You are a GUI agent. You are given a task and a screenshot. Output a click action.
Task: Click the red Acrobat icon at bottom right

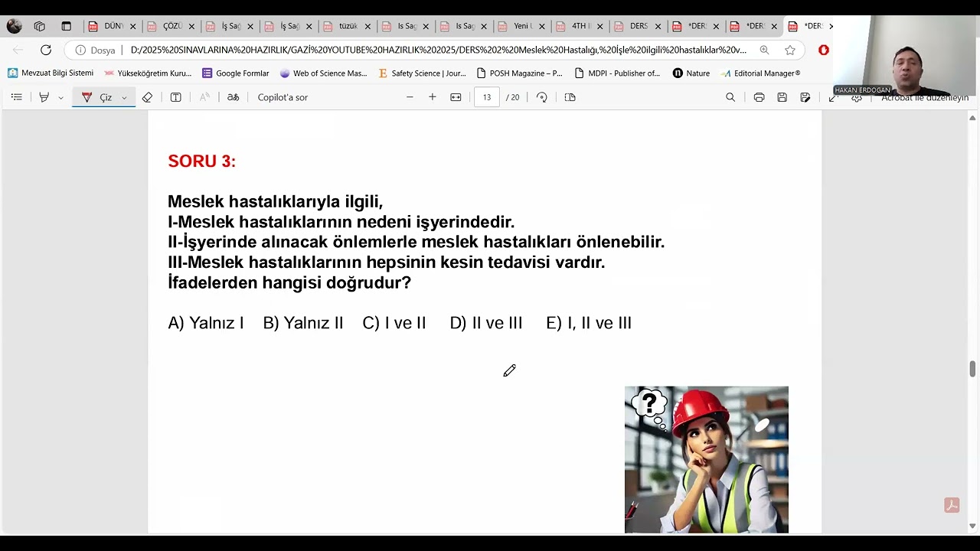(x=952, y=505)
